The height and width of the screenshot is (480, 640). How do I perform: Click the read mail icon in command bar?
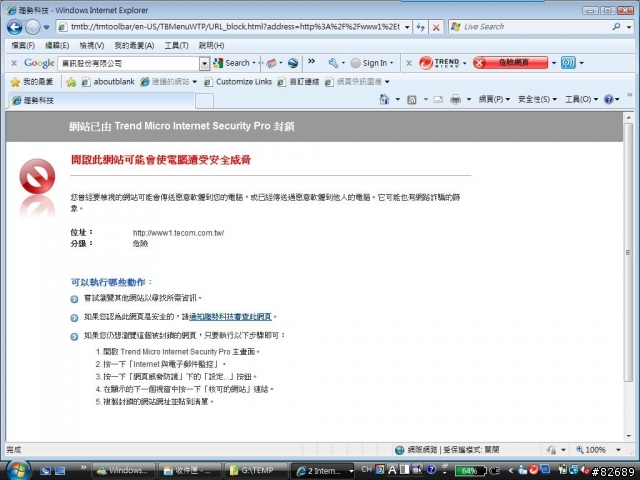[438, 99]
